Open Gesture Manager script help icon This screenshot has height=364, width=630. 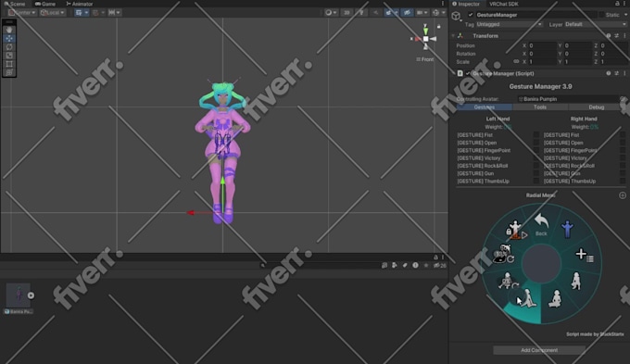click(609, 73)
